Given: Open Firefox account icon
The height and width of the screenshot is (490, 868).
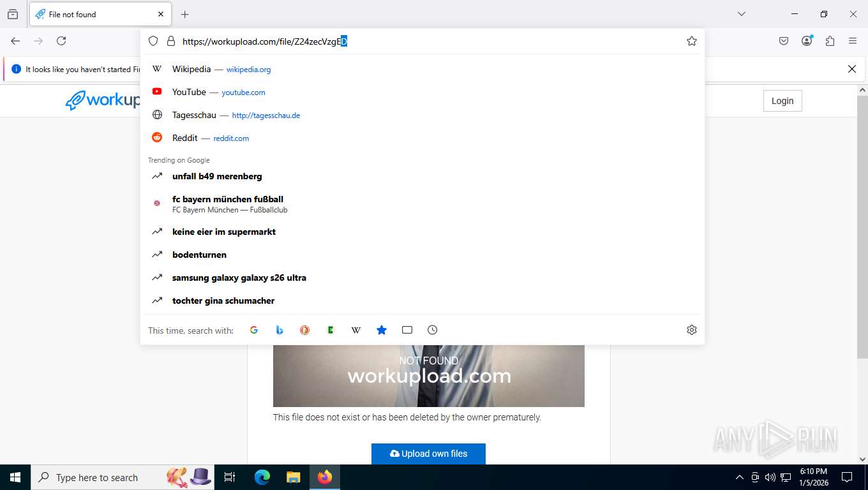Looking at the screenshot, I should [807, 41].
